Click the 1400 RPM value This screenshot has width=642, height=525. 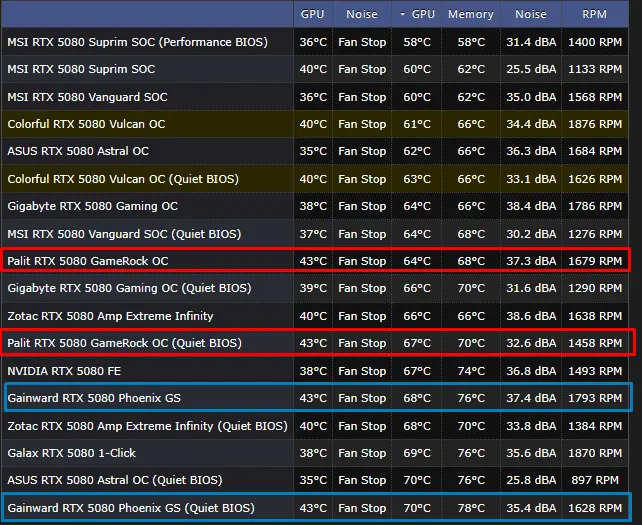tap(595, 42)
